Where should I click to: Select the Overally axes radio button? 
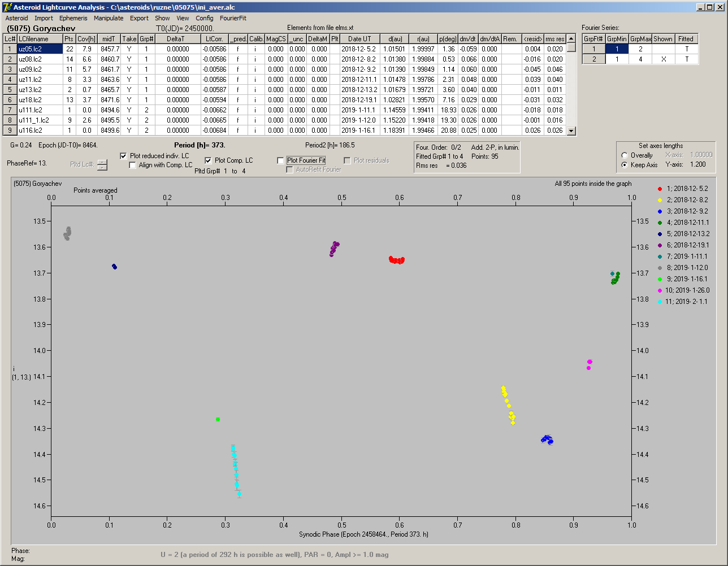pyautogui.click(x=625, y=155)
